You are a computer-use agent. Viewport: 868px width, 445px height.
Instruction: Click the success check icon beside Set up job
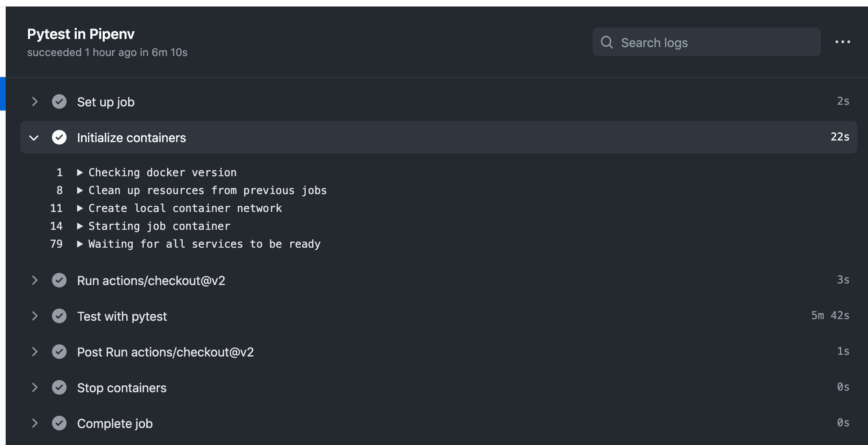pyautogui.click(x=59, y=102)
